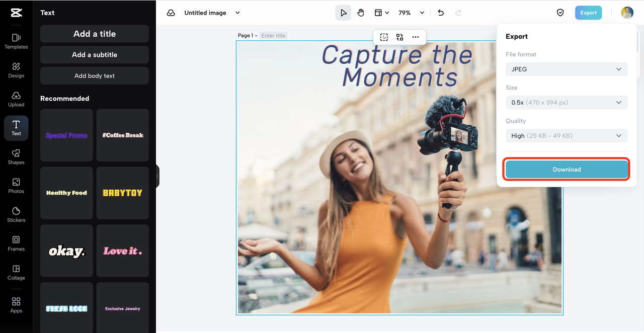Switch to the Shapes tab
The width and height of the screenshot is (644, 333).
point(16,156)
